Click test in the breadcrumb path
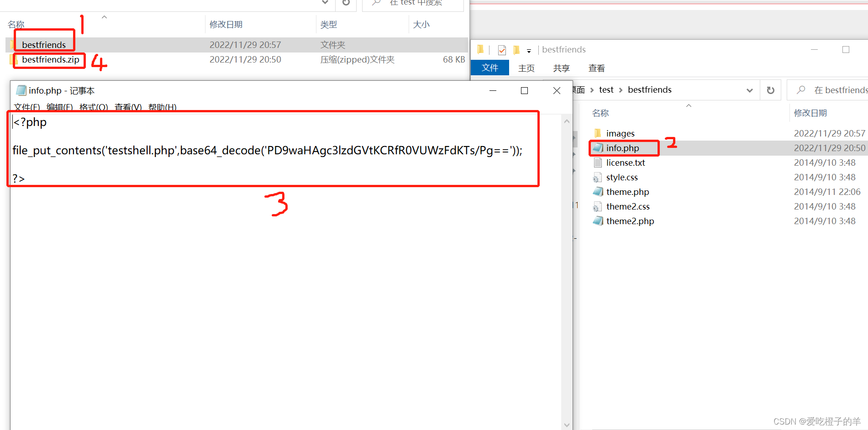 pos(606,90)
